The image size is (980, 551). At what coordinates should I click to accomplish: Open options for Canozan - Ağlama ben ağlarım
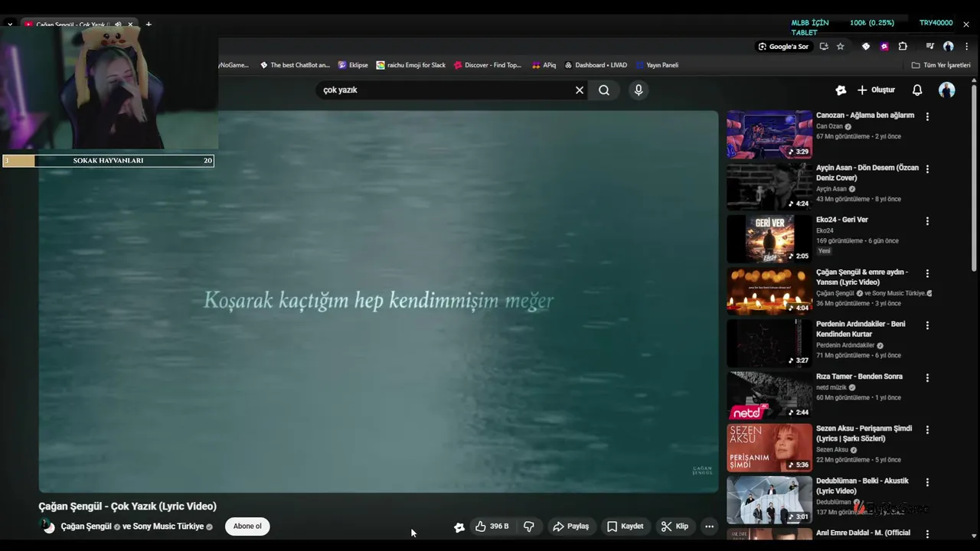(x=927, y=117)
